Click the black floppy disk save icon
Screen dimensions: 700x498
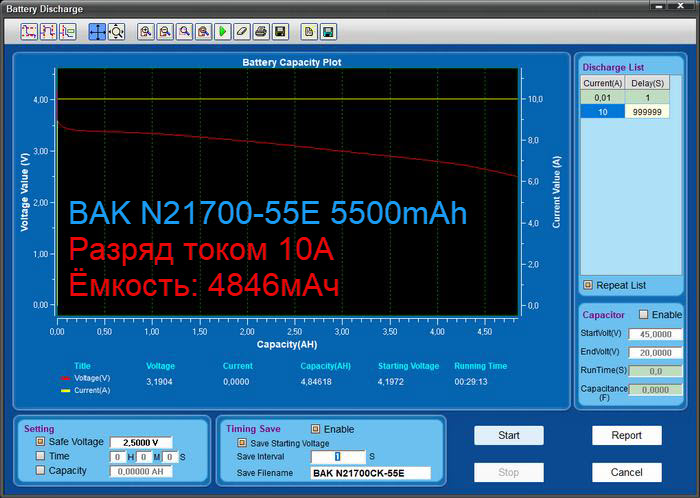click(x=281, y=32)
